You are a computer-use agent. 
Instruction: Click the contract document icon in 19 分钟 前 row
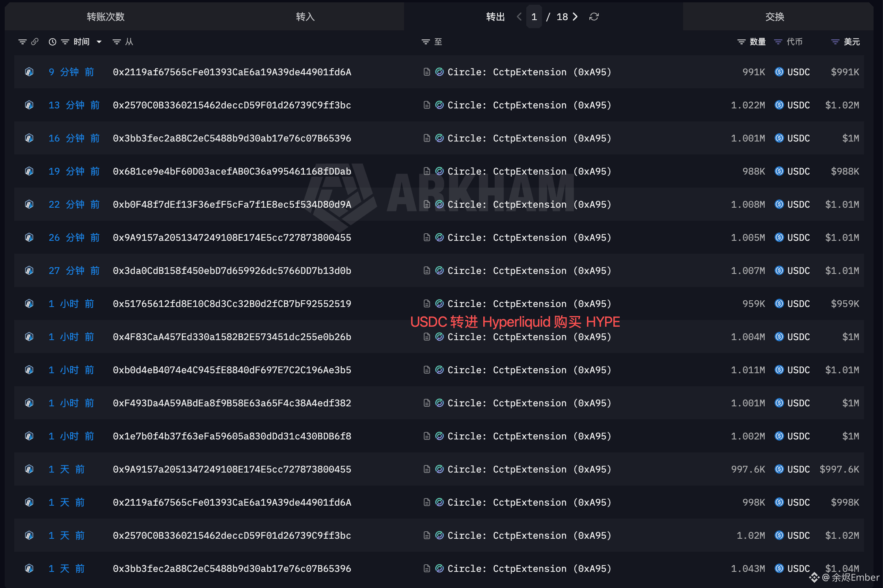(427, 171)
